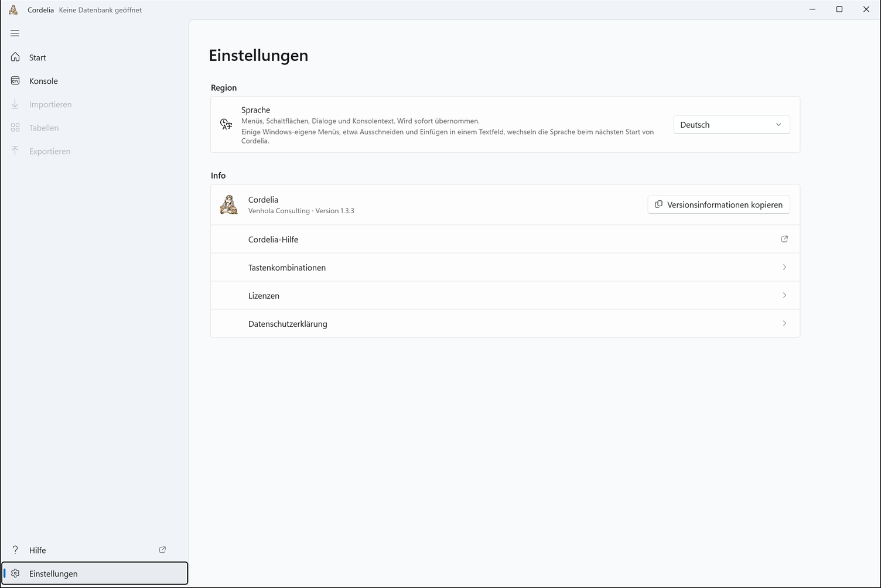Select Einstellungen in the sidebar
The height and width of the screenshot is (588, 881).
point(95,573)
